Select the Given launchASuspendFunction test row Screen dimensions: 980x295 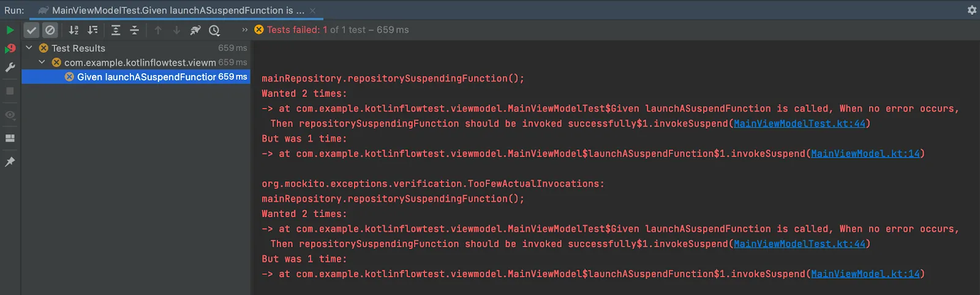tap(136, 77)
